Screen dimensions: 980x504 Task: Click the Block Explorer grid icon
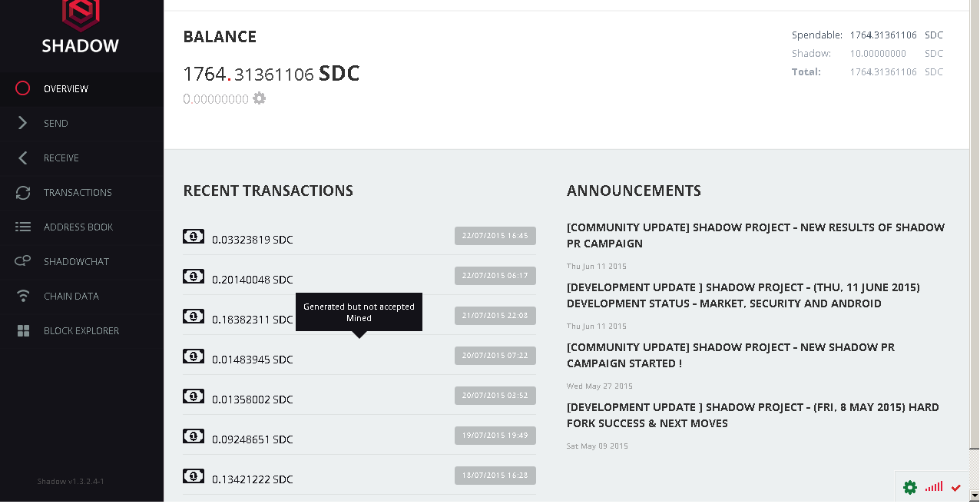(23, 330)
